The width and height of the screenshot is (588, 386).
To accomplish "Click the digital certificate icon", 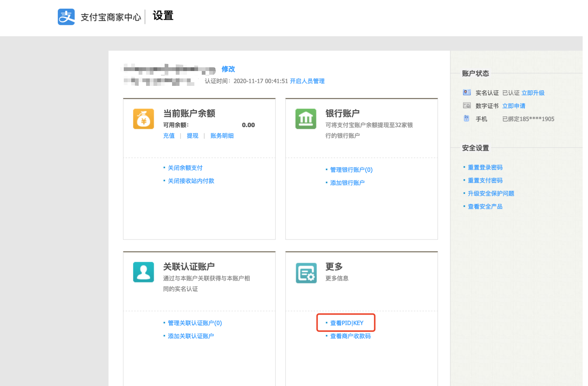I will [467, 106].
